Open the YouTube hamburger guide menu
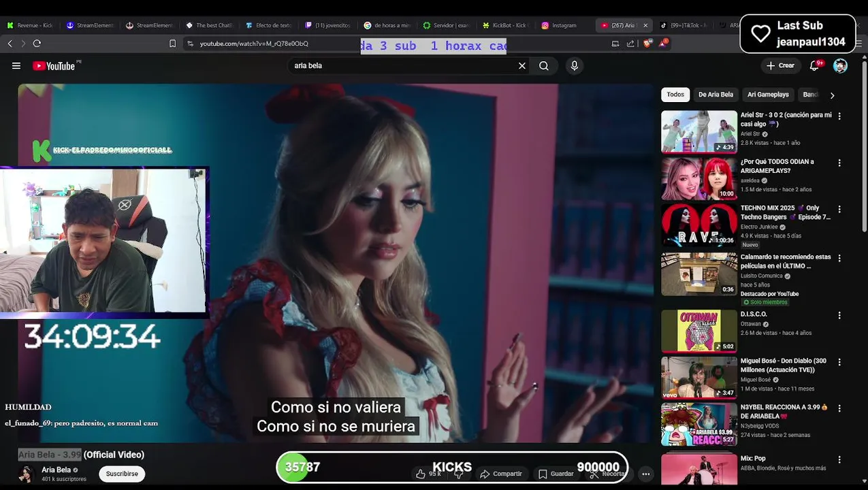868x490 pixels. [16, 66]
